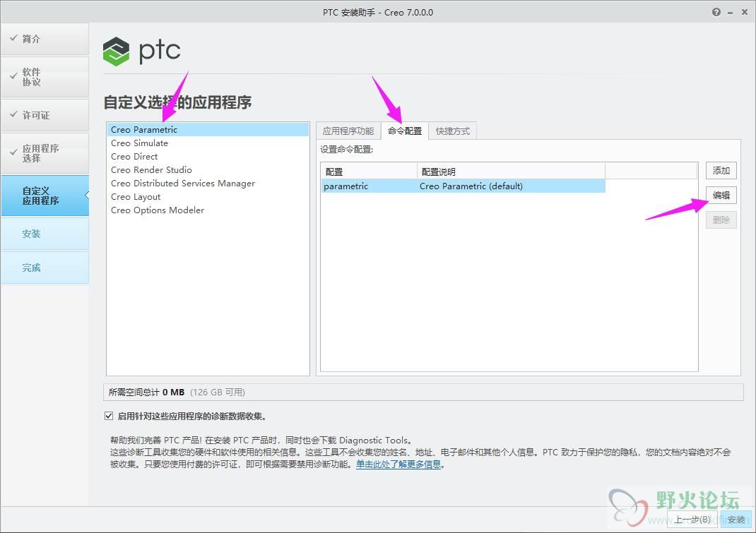The height and width of the screenshot is (533, 756).
Task: Click the 安装 button at the bottom right
Action: (736, 520)
